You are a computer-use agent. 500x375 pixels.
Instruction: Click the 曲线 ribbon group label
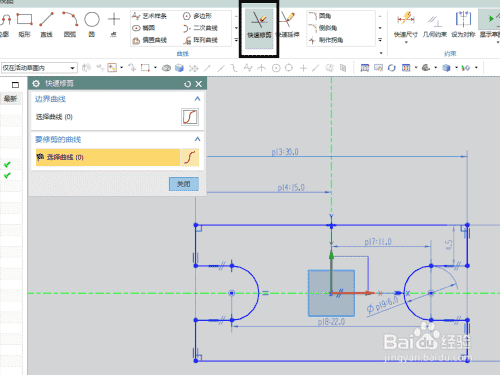(x=183, y=54)
